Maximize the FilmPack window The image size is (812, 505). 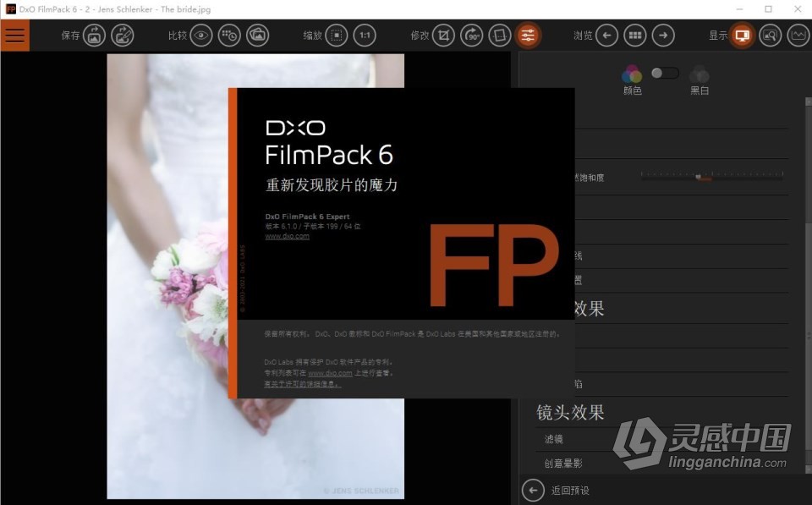point(769,9)
